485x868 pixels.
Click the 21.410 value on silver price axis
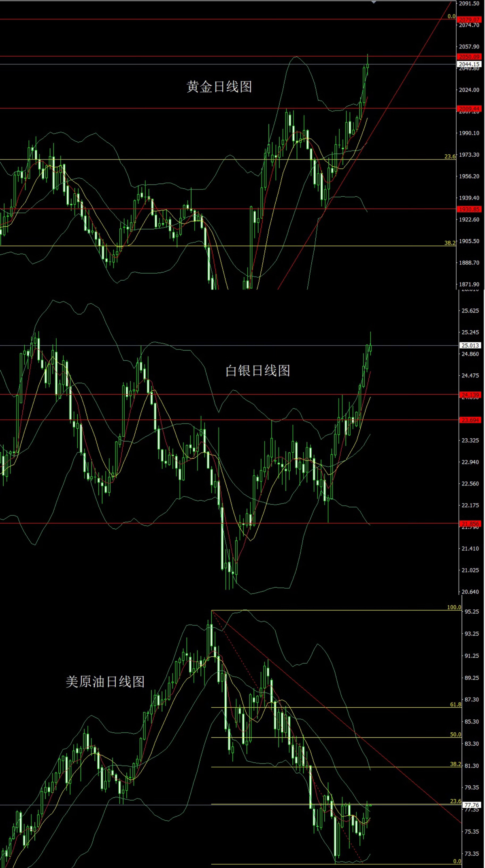pyautogui.click(x=470, y=549)
